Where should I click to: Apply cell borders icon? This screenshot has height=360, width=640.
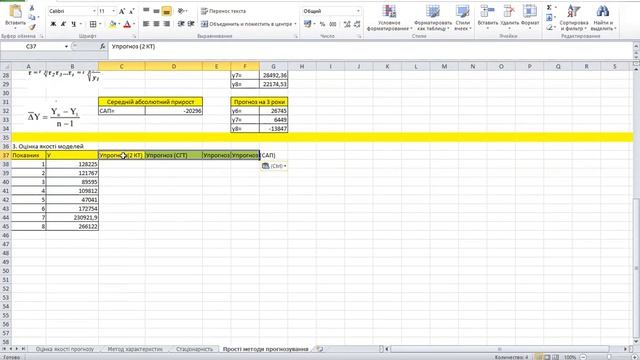93,24
